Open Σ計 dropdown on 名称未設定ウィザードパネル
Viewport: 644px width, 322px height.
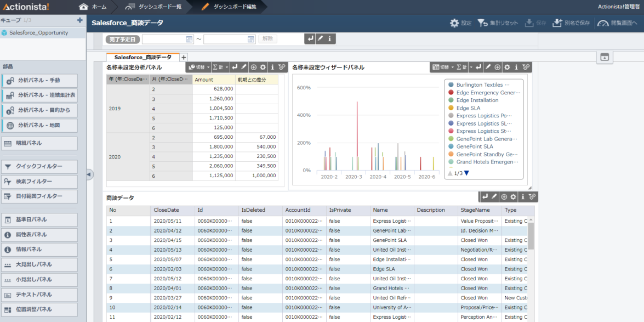465,67
